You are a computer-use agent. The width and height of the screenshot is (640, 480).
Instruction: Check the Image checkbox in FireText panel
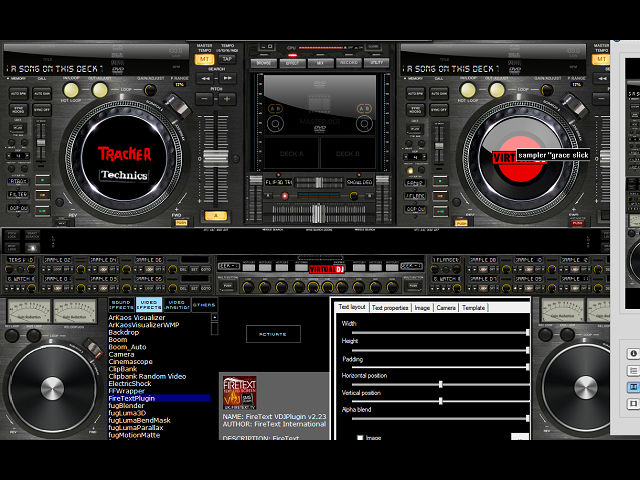(x=360, y=437)
